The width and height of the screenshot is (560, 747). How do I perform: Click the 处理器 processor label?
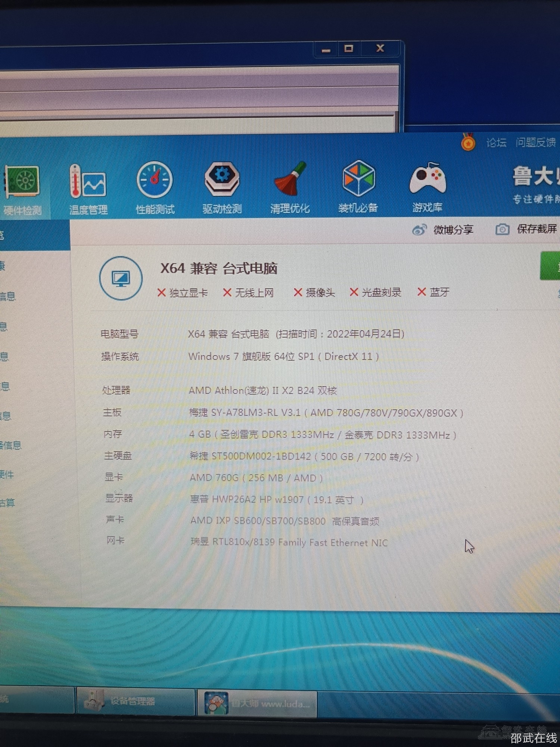click(x=116, y=390)
